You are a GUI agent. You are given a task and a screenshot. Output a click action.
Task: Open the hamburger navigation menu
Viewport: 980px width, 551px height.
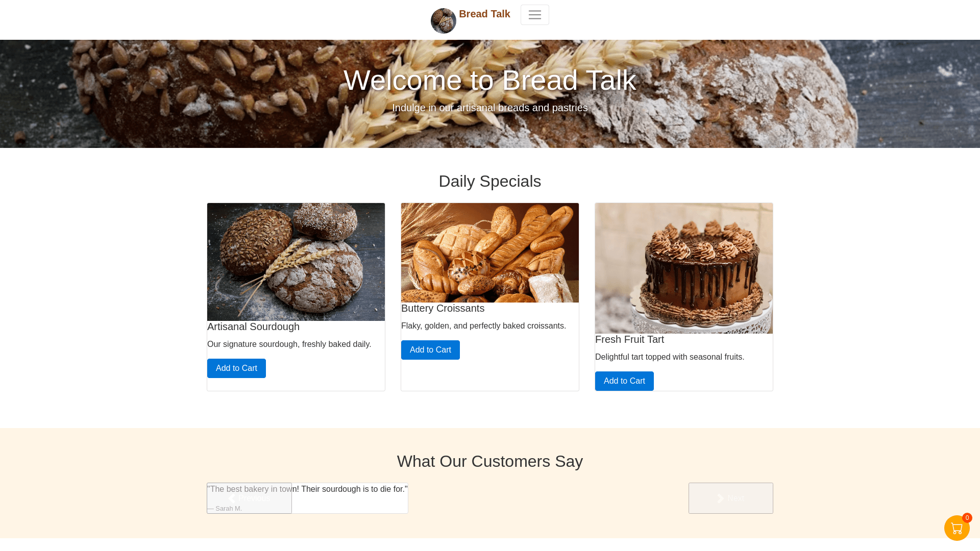click(534, 15)
